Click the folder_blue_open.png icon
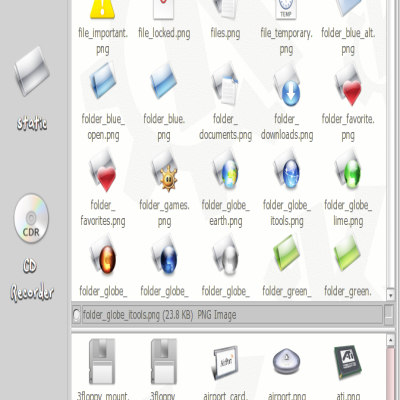 point(103,82)
